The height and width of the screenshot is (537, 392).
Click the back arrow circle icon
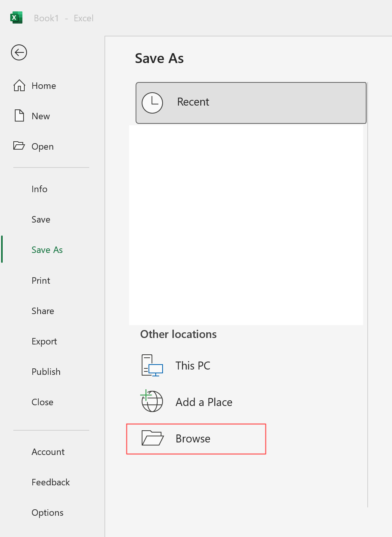(x=19, y=52)
